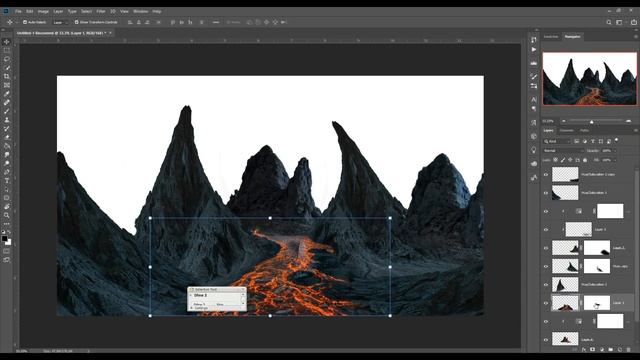Image resolution: width=640 pixels, height=360 pixels.
Task: Open layer styles fx icon
Action: [x=584, y=350]
